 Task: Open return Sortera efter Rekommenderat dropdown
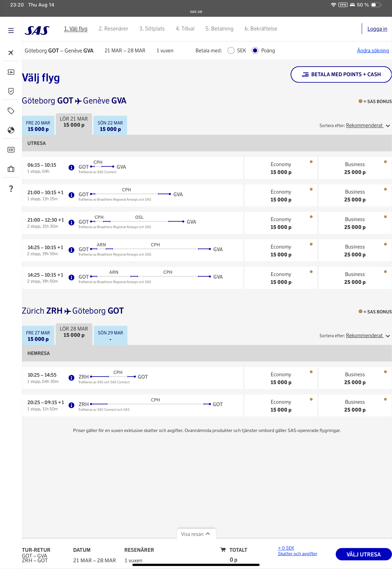(364, 335)
